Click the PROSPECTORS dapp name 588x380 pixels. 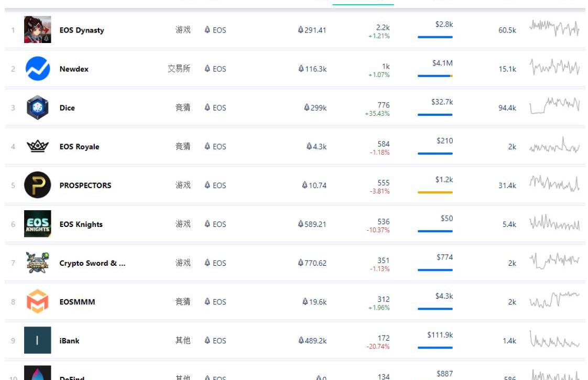(x=85, y=186)
